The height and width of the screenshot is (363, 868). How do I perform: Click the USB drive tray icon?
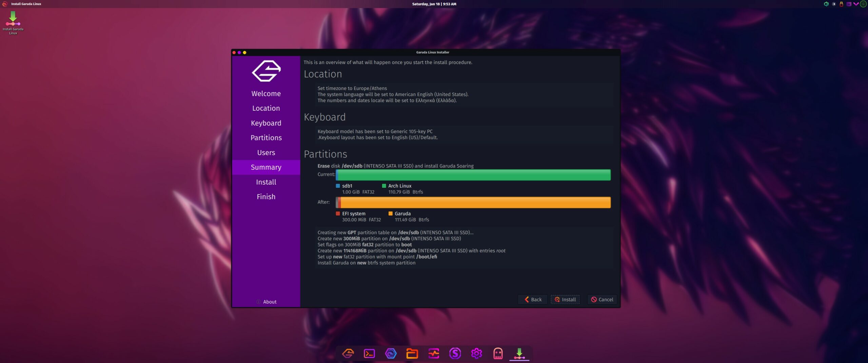[841, 4]
